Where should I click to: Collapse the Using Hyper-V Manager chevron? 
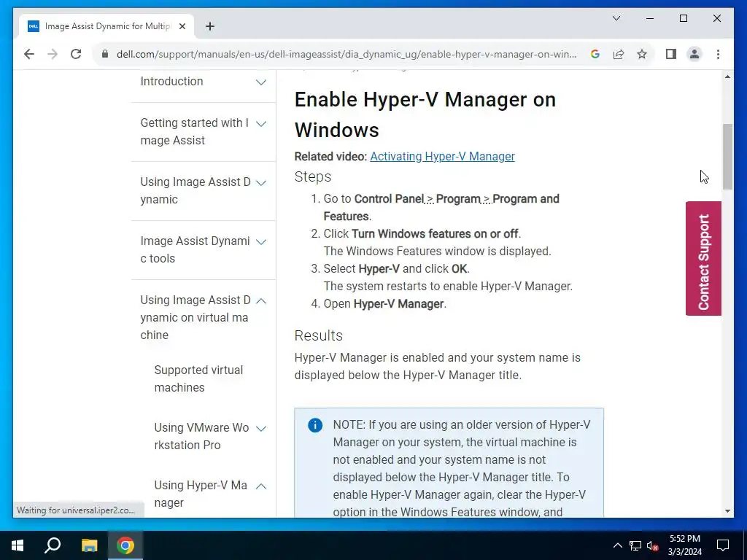(261, 486)
